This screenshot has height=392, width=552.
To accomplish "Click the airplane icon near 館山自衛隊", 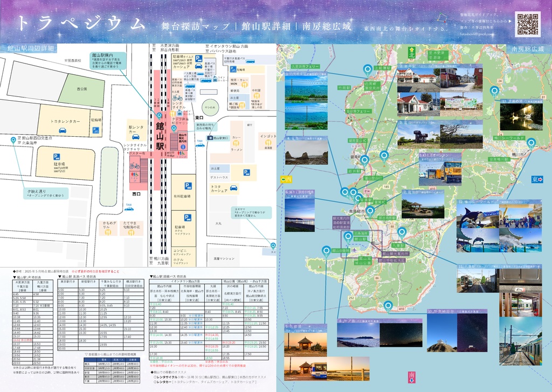I will (x=354, y=250).
